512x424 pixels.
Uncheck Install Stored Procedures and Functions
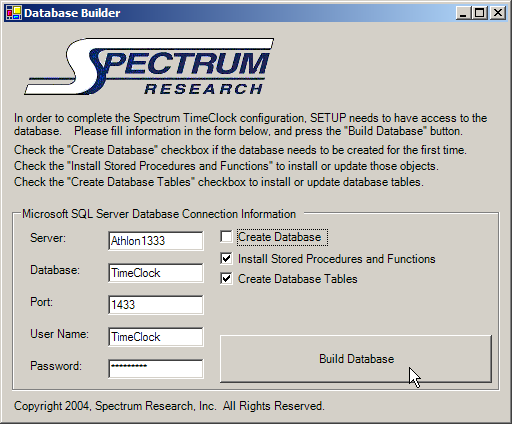[x=226, y=259]
